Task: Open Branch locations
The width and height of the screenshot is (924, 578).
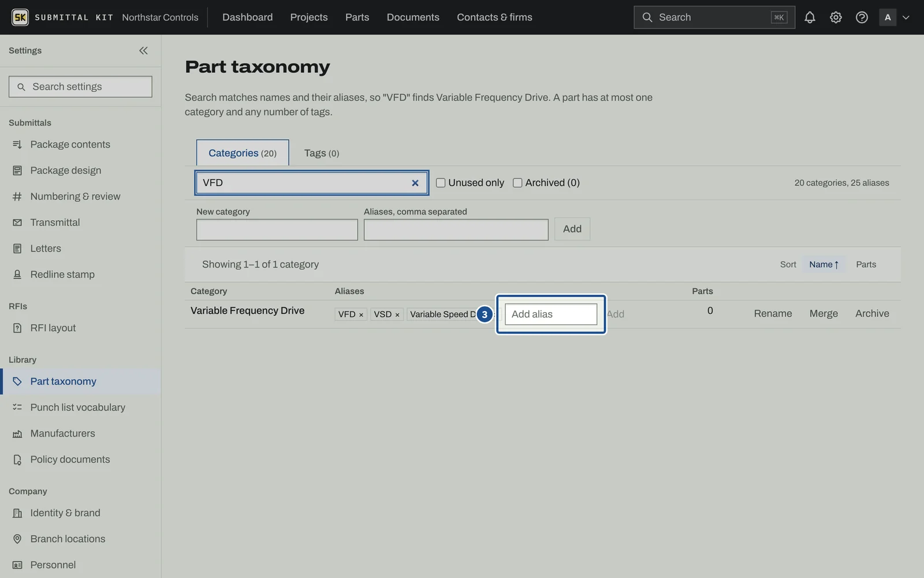Action: [80, 539]
